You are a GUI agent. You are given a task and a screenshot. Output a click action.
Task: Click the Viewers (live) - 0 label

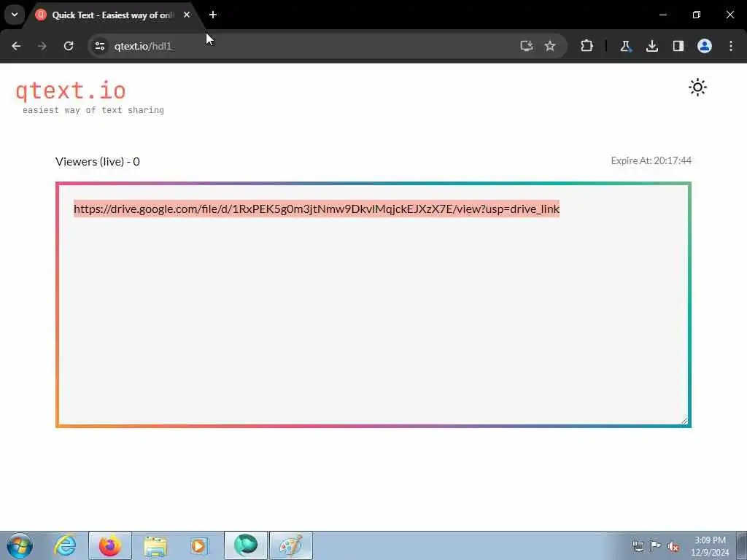98,161
